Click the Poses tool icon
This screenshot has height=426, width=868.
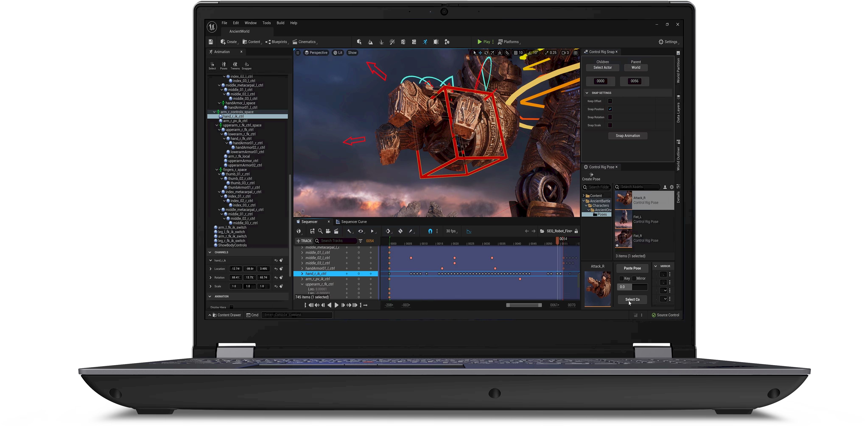click(x=223, y=65)
